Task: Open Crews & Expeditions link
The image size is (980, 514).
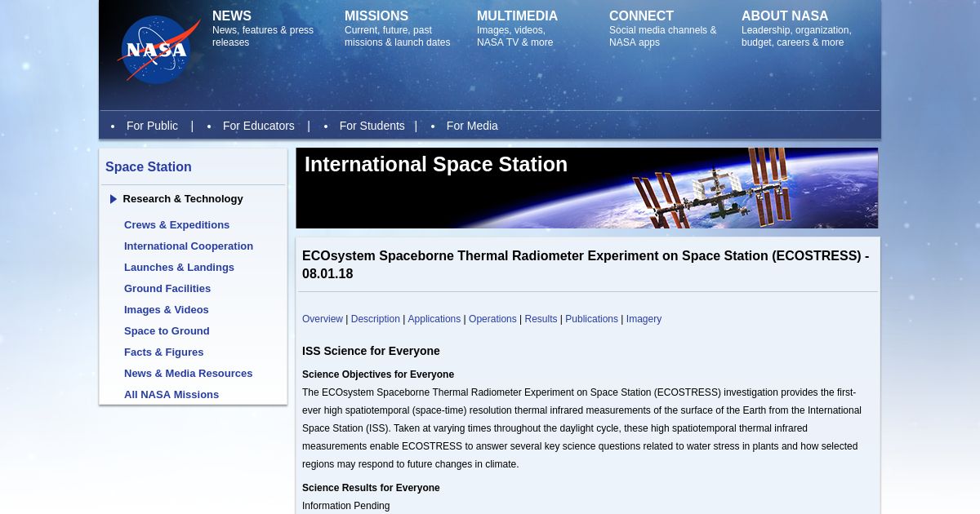Action: tap(176, 225)
